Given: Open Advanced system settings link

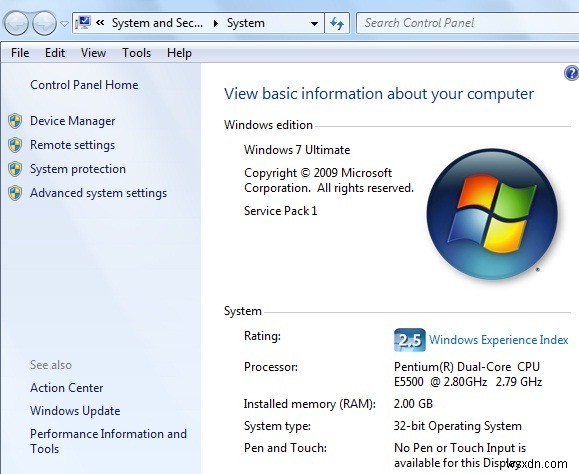Looking at the screenshot, I should pyautogui.click(x=99, y=193).
